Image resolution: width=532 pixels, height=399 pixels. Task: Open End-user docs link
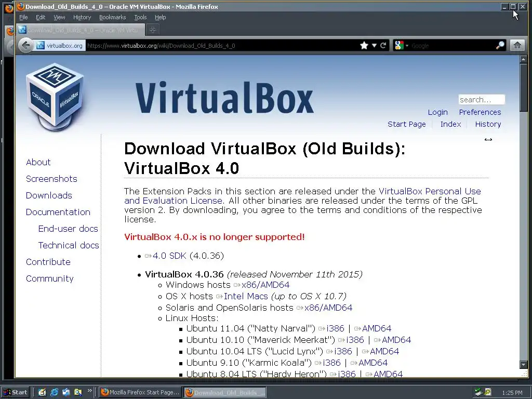coord(68,229)
